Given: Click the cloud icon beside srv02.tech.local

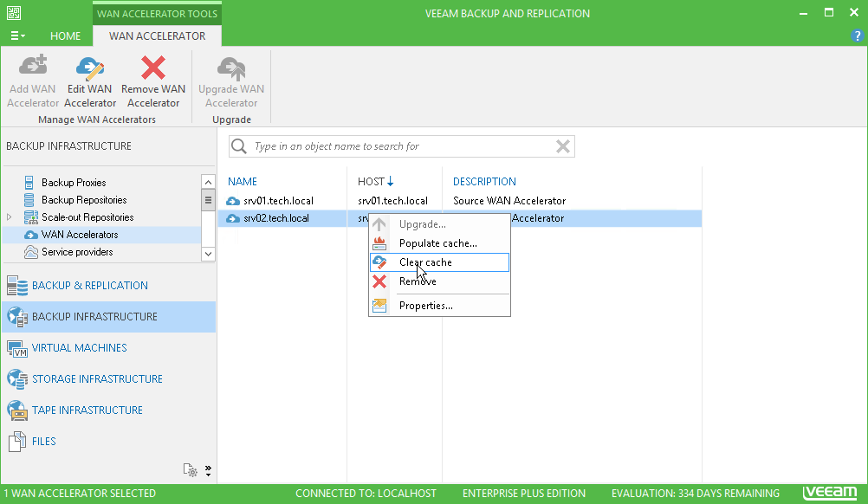Looking at the screenshot, I should (x=233, y=218).
